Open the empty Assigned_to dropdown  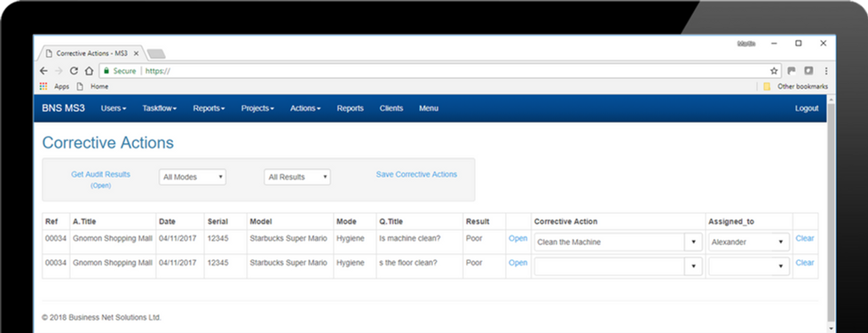coord(749,266)
